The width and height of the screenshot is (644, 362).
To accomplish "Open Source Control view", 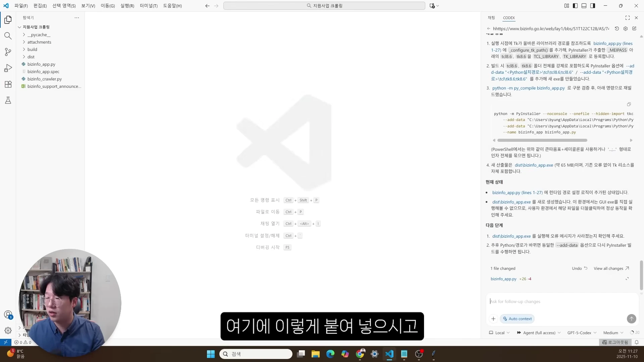I will 8,52.
